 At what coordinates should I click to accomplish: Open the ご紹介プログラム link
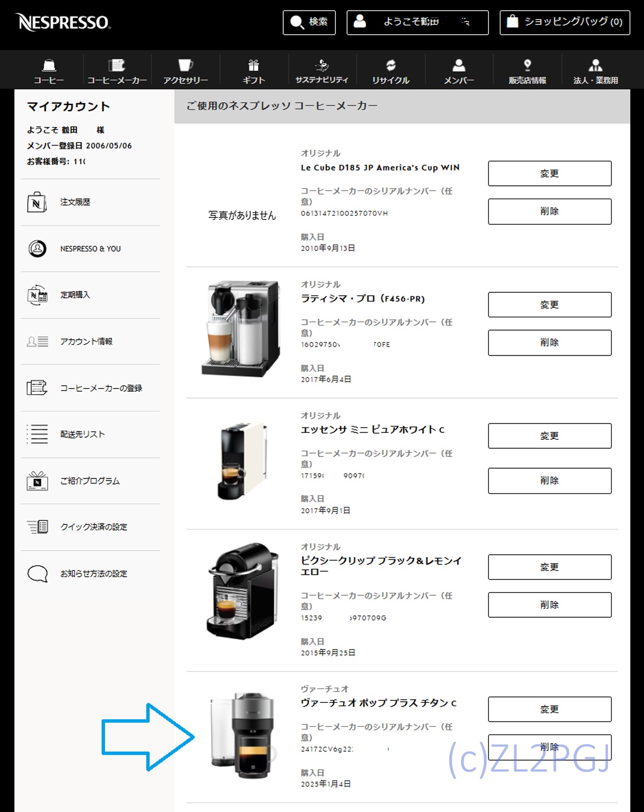pos(90,481)
